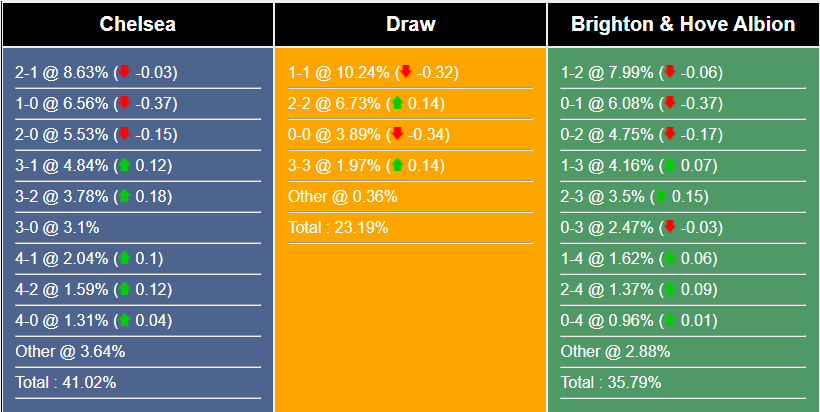
Task: Click the Chelsea column header
Action: tap(138, 24)
